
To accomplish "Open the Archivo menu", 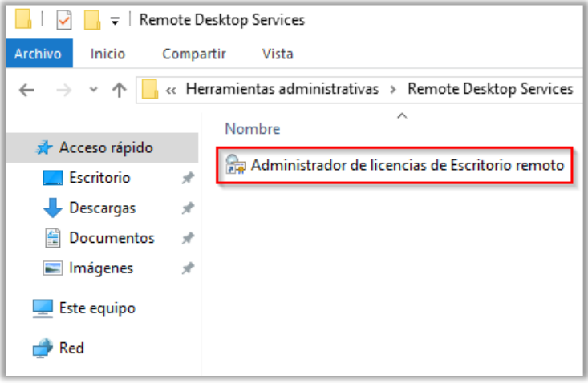I will click(x=38, y=54).
